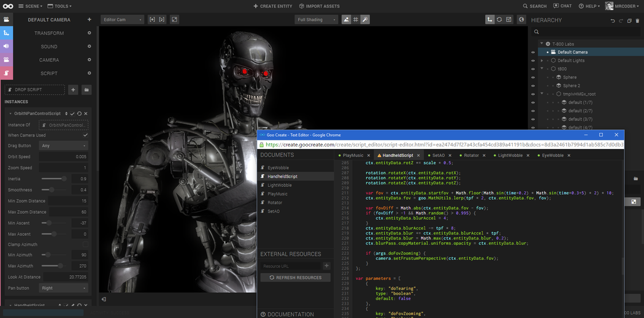Viewport: 644px width, 318px height.
Task: Click the script component sidebar icon
Action: (6, 73)
